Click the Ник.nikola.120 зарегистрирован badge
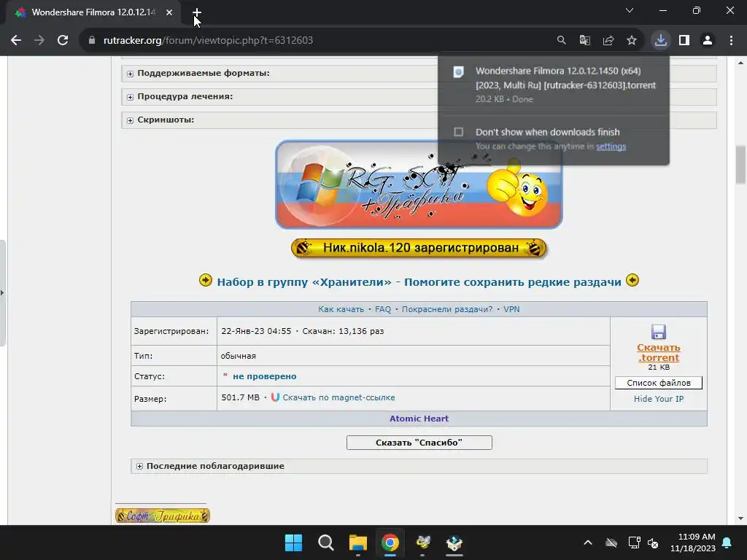747x560 pixels. pos(419,248)
